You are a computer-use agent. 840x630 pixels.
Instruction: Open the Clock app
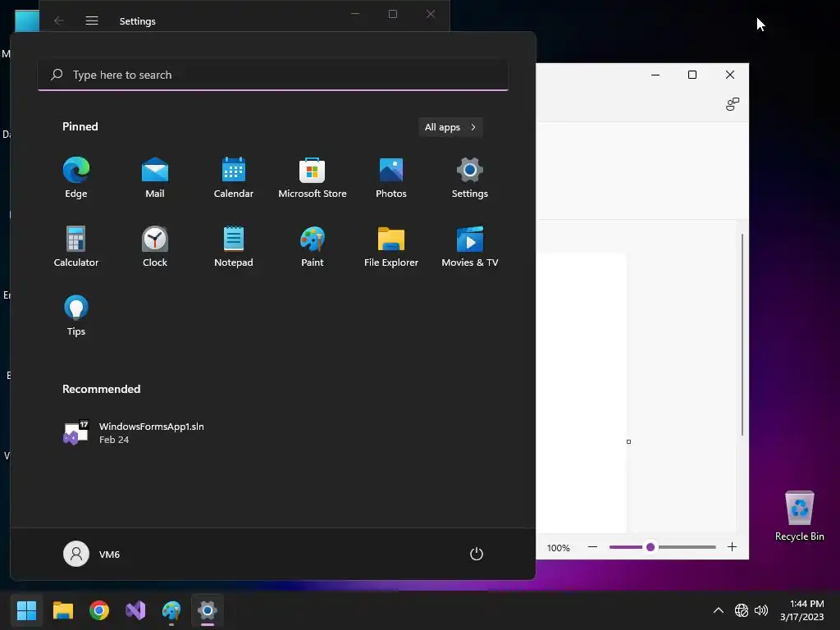(x=155, y=247)
